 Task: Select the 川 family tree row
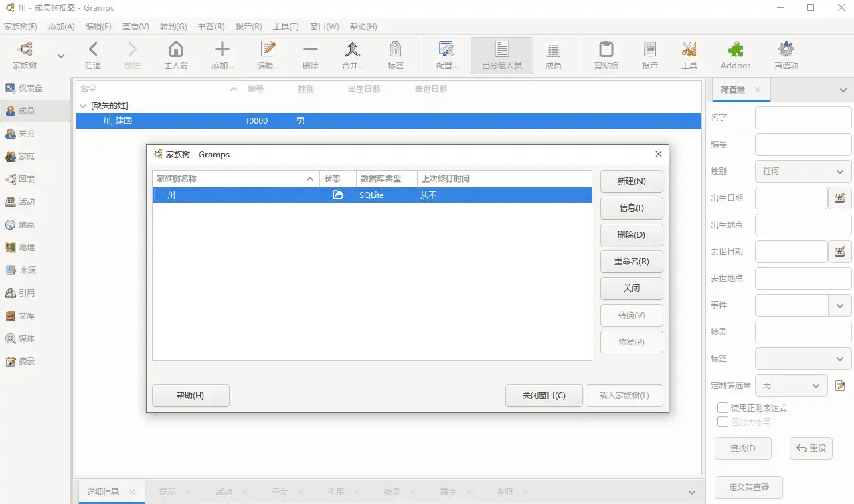pyautogui.click(x=371, y=195)
